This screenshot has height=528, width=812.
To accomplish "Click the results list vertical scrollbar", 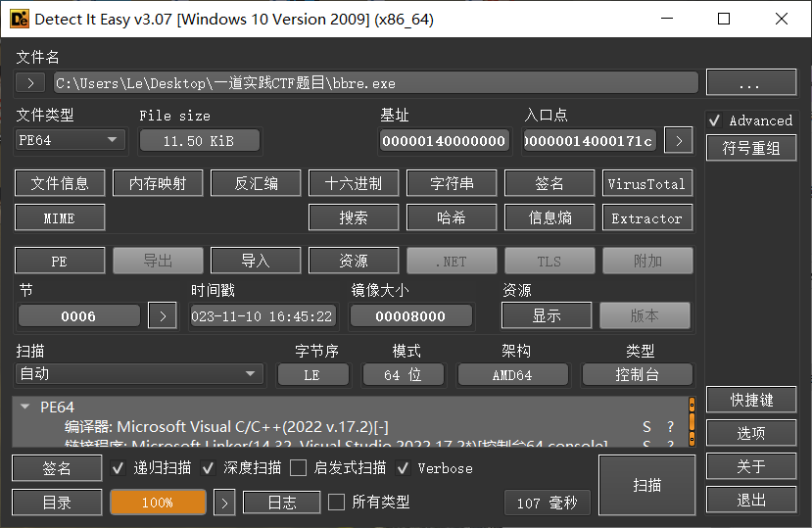I will (692, 422).
